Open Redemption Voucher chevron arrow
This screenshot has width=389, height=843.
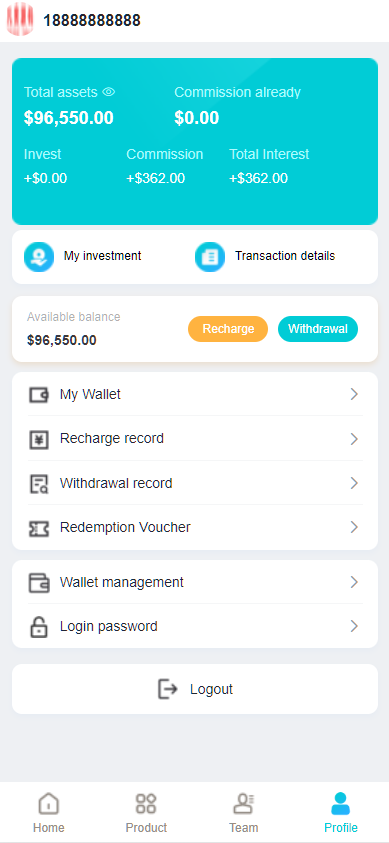coord(354,527)
